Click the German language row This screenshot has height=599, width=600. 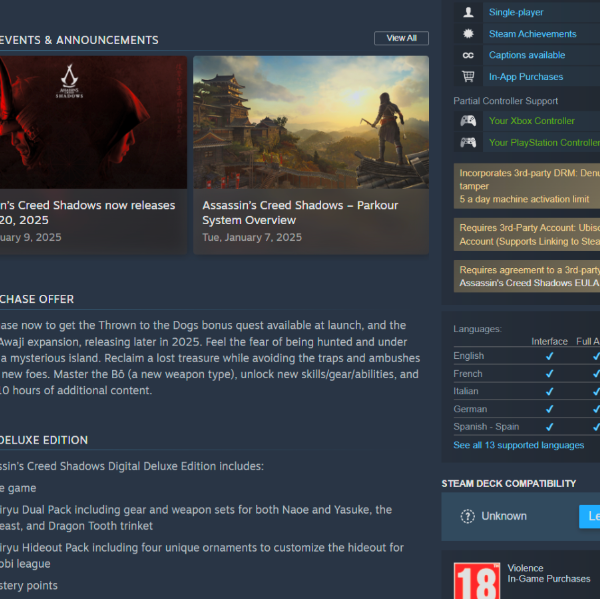[x=527, y=409]
